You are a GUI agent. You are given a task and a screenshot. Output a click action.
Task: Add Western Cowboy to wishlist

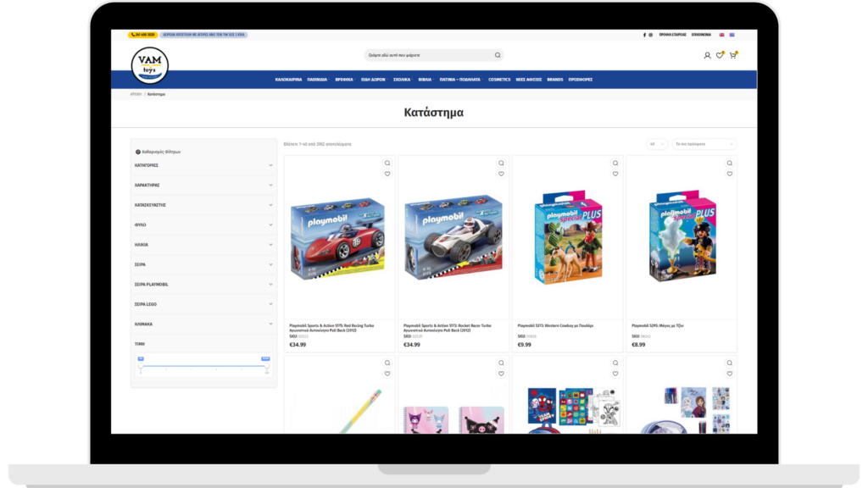point(615,174)
